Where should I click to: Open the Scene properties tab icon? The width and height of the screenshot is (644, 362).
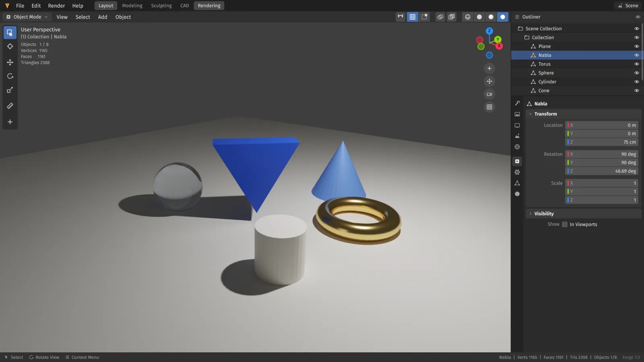517,136
